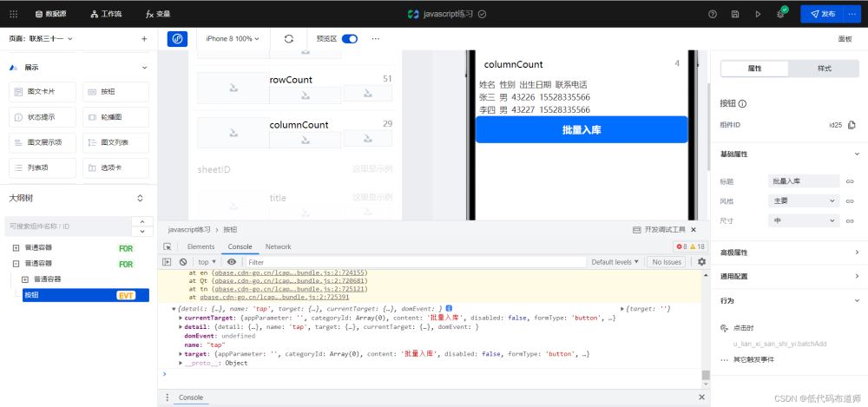Open the apps grid menu icon
The image size is (868, 407).
pos(14,14)
